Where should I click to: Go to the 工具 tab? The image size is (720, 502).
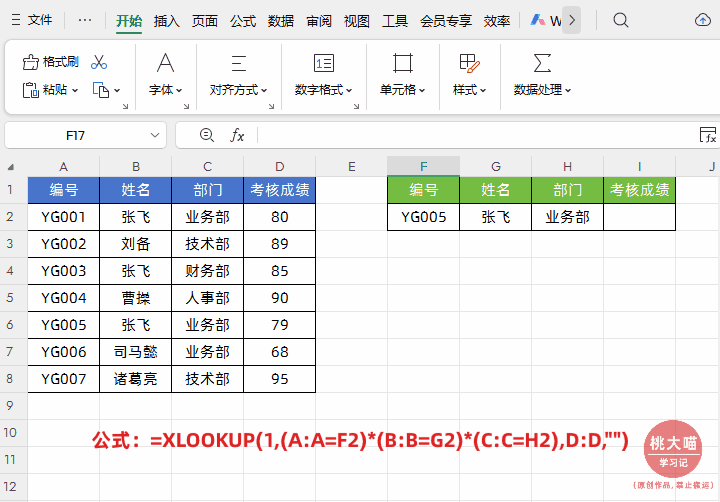(x=395, y=21)
